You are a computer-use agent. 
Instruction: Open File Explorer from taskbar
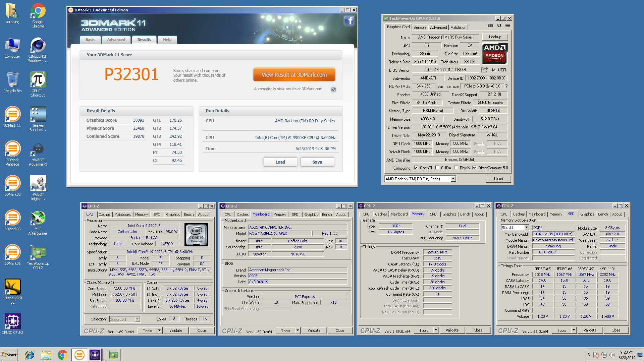point(46,355)
